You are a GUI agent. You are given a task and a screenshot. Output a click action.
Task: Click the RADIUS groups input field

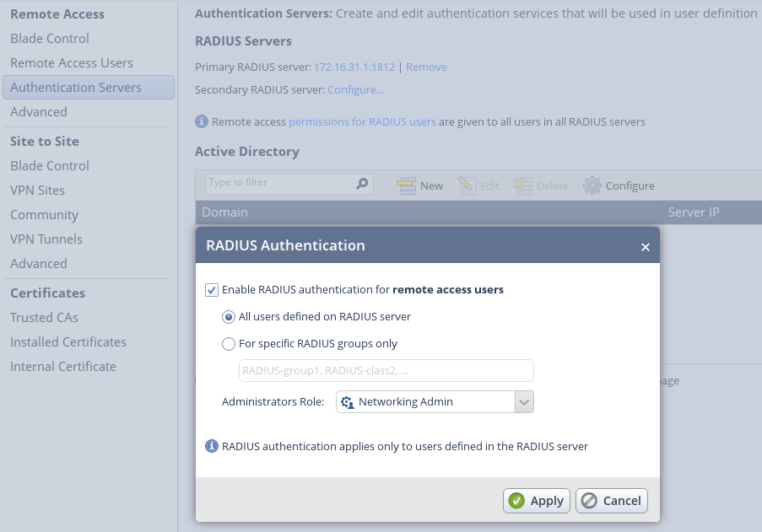(x=386, y=371)
